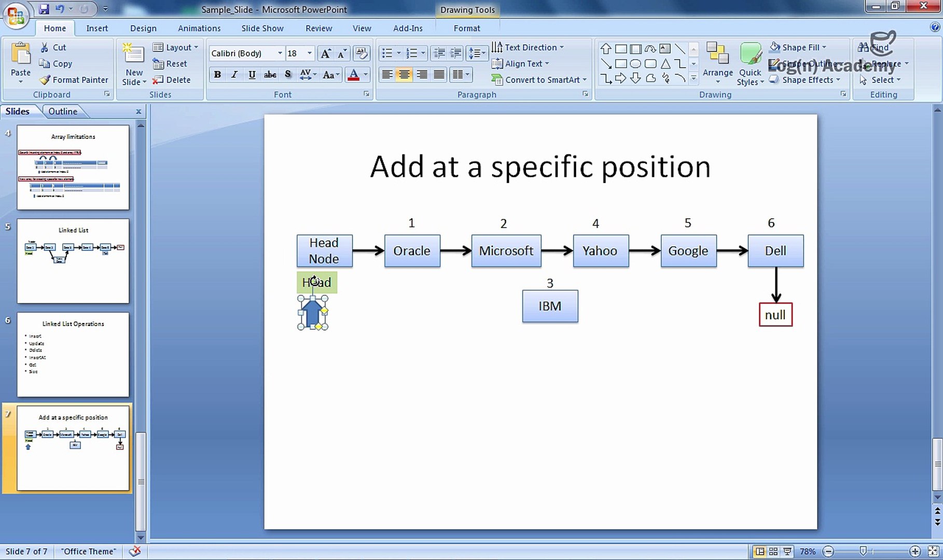The image size is (943, 560).
Task: Shrink font size with the small A
Action: pyautogui.click(x=342, y=53)
